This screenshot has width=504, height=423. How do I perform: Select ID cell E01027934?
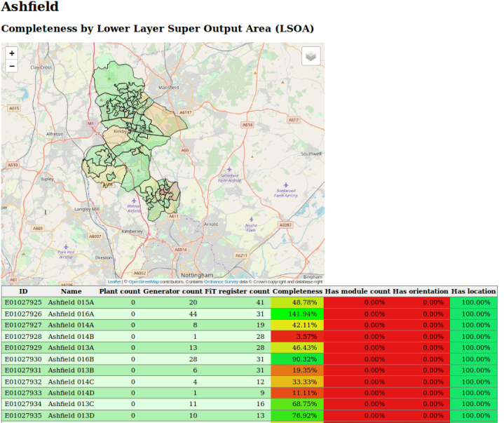click(23, 404)
